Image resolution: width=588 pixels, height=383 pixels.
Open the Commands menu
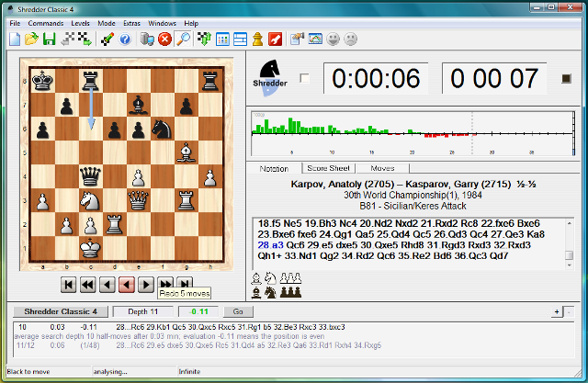pyautogui.click(x=46, y=23)
